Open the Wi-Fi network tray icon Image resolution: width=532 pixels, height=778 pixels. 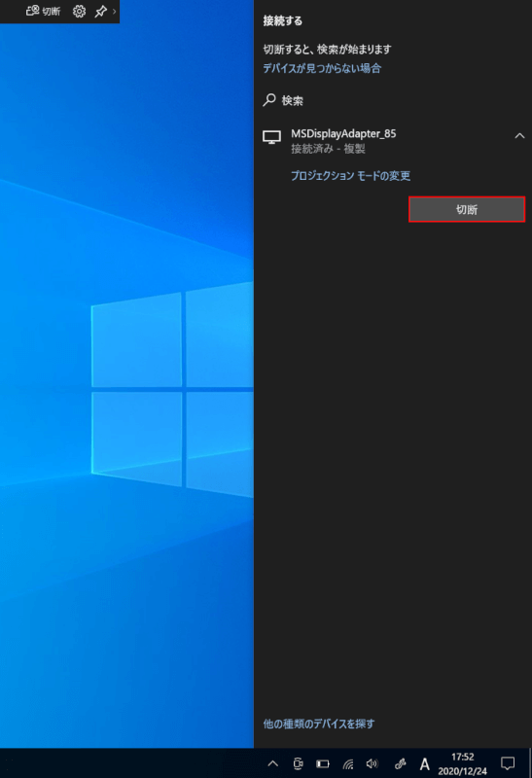coord(348,763)
